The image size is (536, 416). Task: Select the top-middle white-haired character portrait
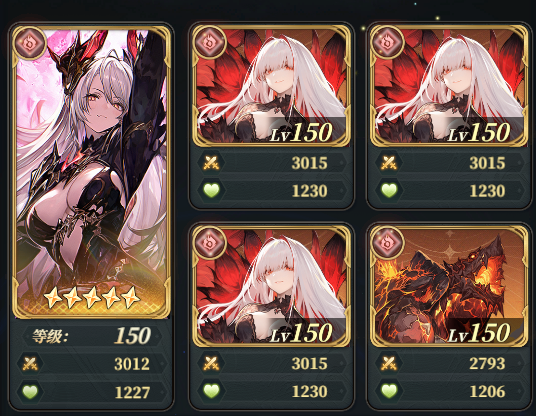tap(271, 86)
